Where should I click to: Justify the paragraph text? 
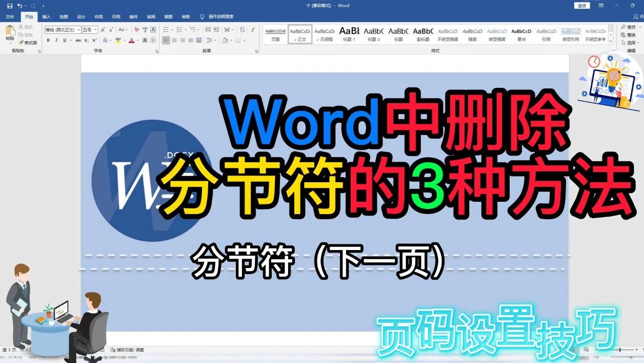click(191, 41)
